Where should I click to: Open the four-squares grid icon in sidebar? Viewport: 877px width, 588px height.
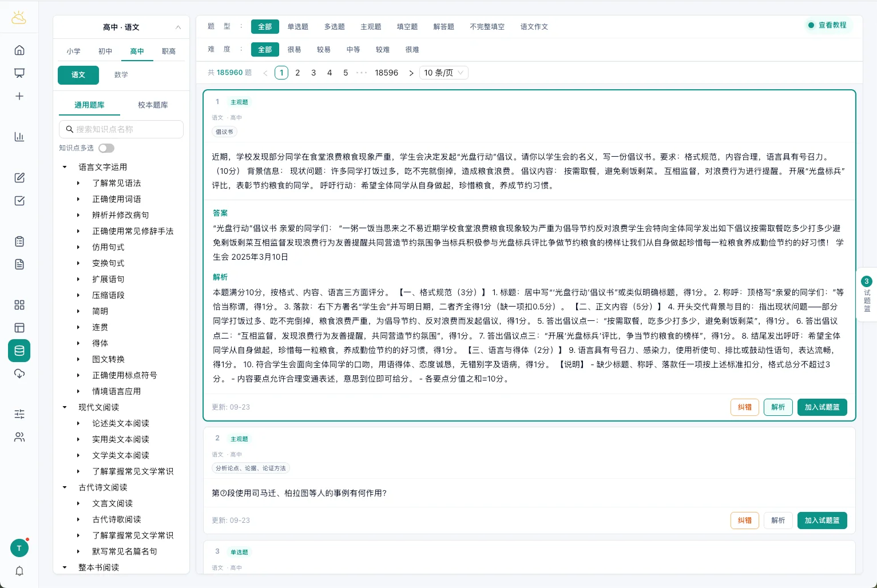coord(19,305)
